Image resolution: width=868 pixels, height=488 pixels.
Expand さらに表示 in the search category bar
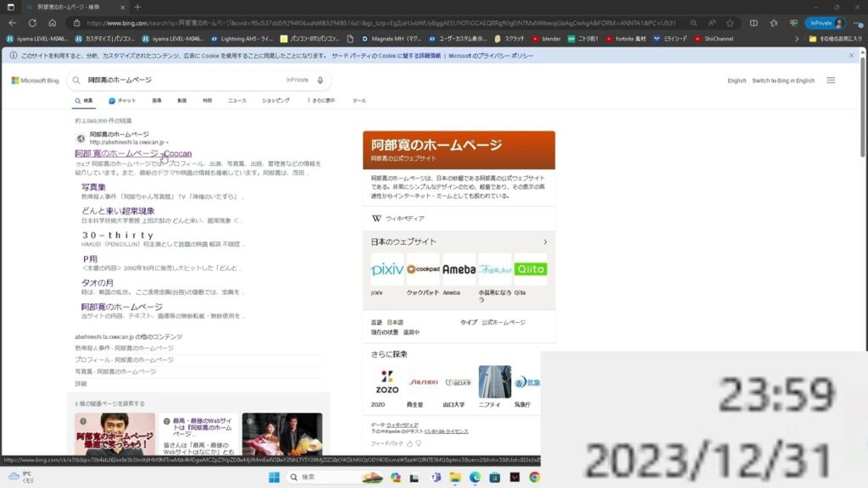coord(320,100)
